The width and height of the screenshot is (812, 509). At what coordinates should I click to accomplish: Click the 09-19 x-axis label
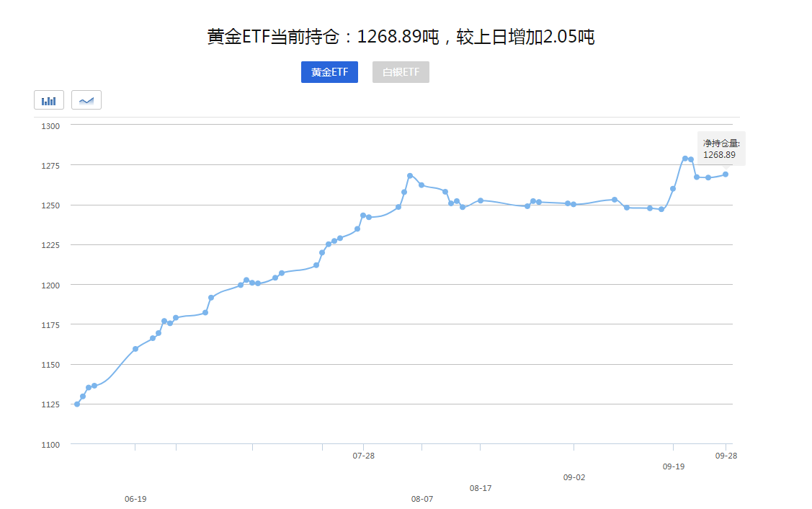(x=674, y=466)
